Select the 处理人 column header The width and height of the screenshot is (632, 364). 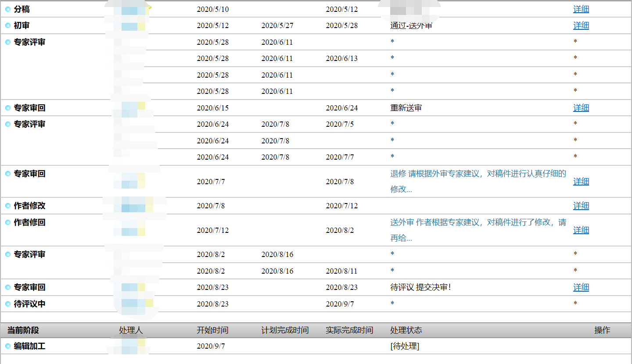pos(131,330)
